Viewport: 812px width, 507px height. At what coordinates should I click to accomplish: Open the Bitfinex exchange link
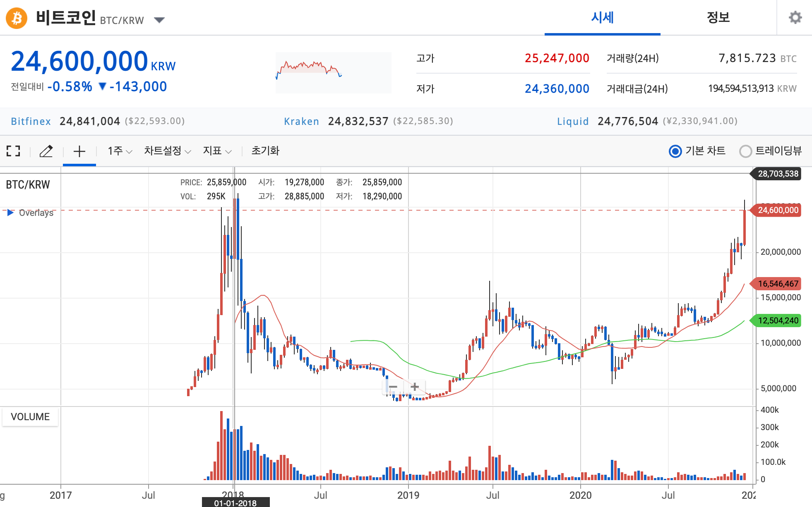(31, 121)
